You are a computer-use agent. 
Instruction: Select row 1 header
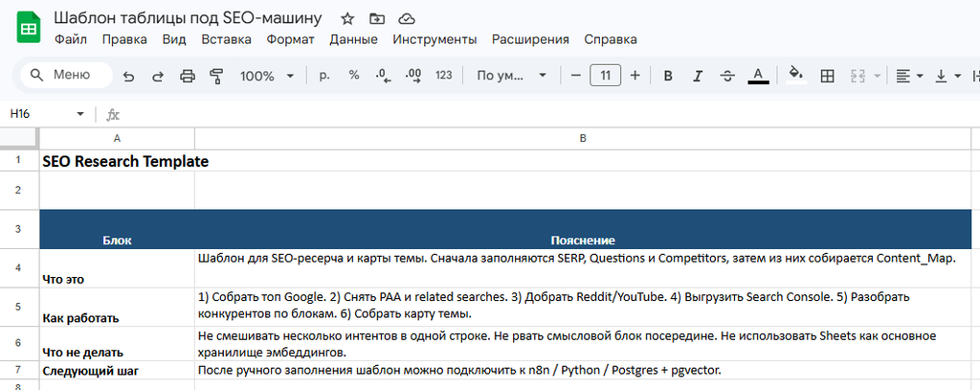[x=19, y=160]
